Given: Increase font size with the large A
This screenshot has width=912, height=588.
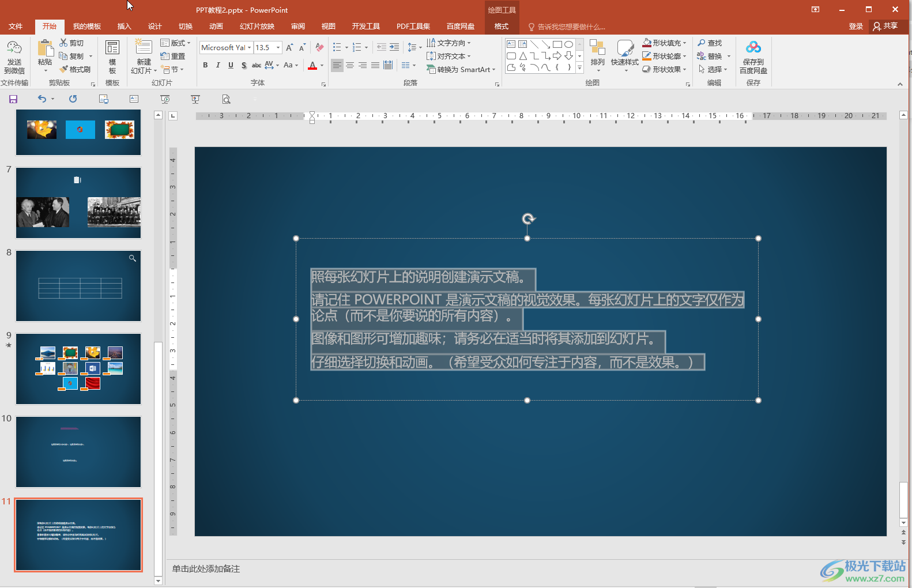Looking at the screenshot, I should [289, 48].
